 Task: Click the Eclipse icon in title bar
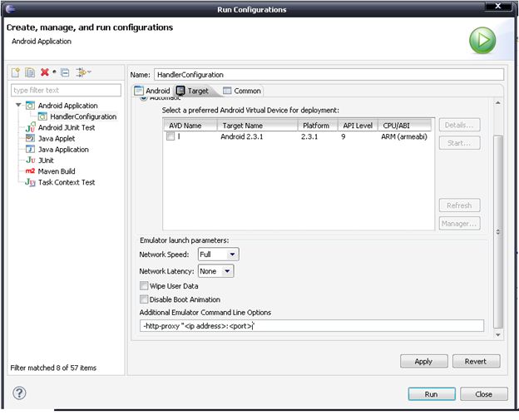pyautogui.click(x=10, y=9)
